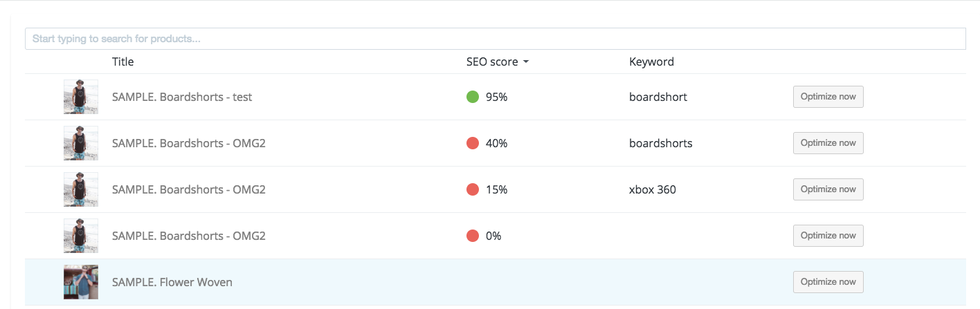
Task: Sort by the SEO score column arrow
Action: tap(526, 62)
